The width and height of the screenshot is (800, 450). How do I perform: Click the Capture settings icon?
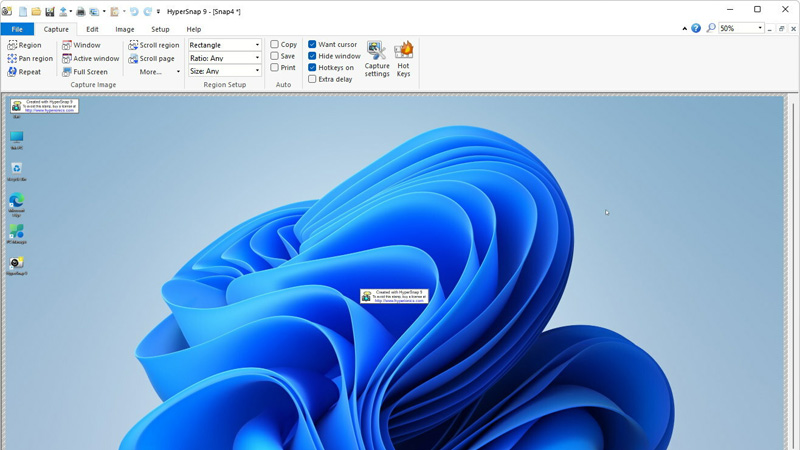pyautogui.click(x=377, y=58)
